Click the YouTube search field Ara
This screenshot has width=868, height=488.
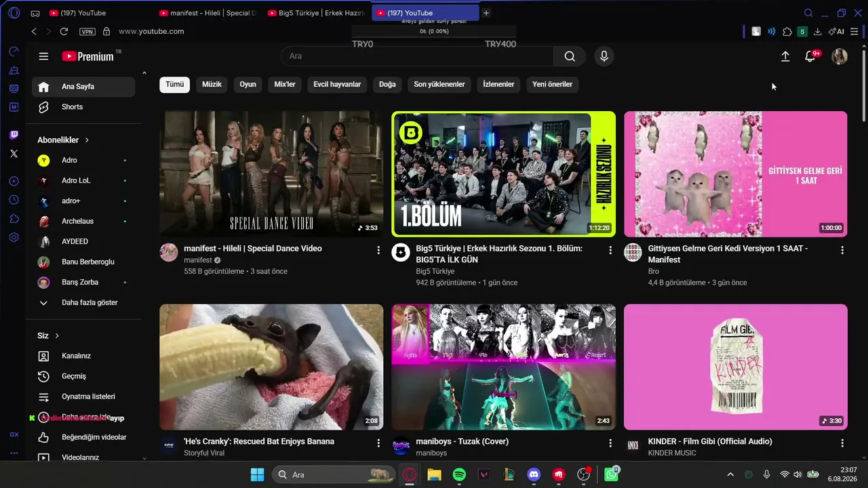point(417,56)
